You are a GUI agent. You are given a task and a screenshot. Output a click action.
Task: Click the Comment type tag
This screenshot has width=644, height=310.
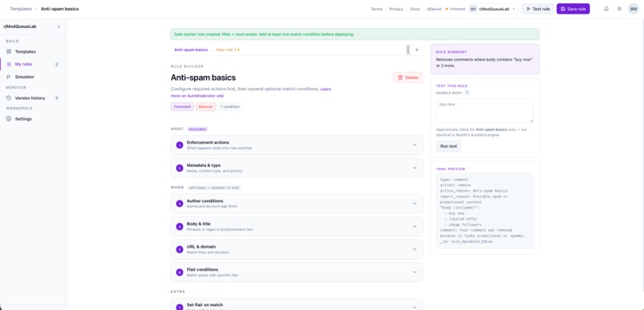coord(182,107)
